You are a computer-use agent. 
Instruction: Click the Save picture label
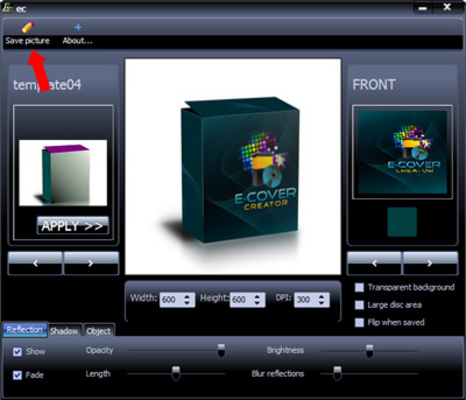[x=27, y=41]
